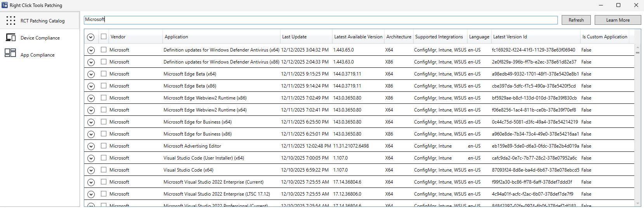Click version id fc169292-f224-41f3-1129-378e63f06940
Screen dimensions: 644x208
click(x=533, y=50)
